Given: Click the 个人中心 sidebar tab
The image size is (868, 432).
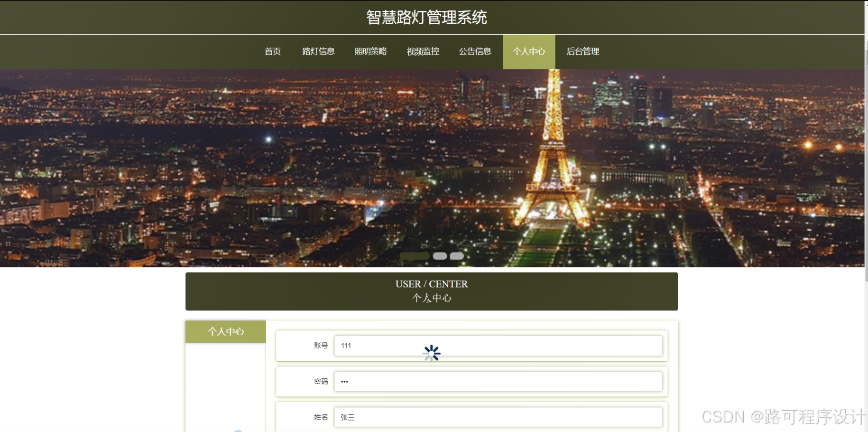Looking at the screenshot, I should click(226, 331).
